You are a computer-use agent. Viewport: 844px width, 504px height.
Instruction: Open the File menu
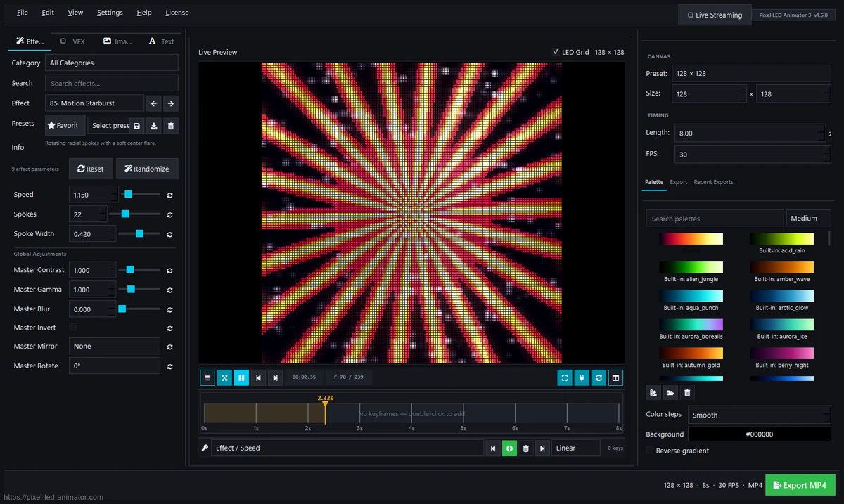(23, 13)
